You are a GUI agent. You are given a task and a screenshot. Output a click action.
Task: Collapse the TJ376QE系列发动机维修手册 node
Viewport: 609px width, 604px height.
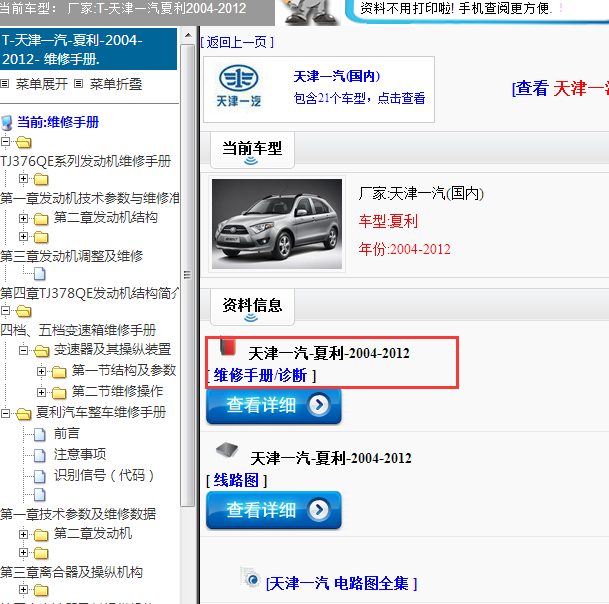[x=5, y=141]
